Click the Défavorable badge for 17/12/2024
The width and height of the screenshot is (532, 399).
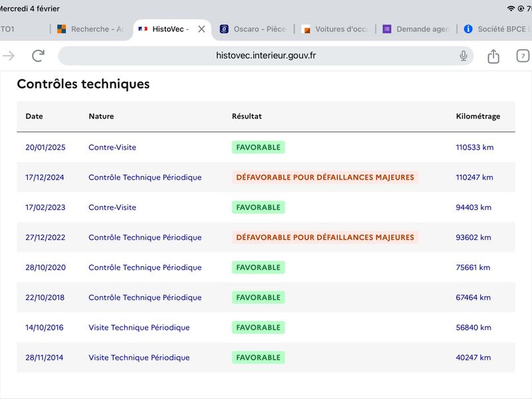(325, 178)
